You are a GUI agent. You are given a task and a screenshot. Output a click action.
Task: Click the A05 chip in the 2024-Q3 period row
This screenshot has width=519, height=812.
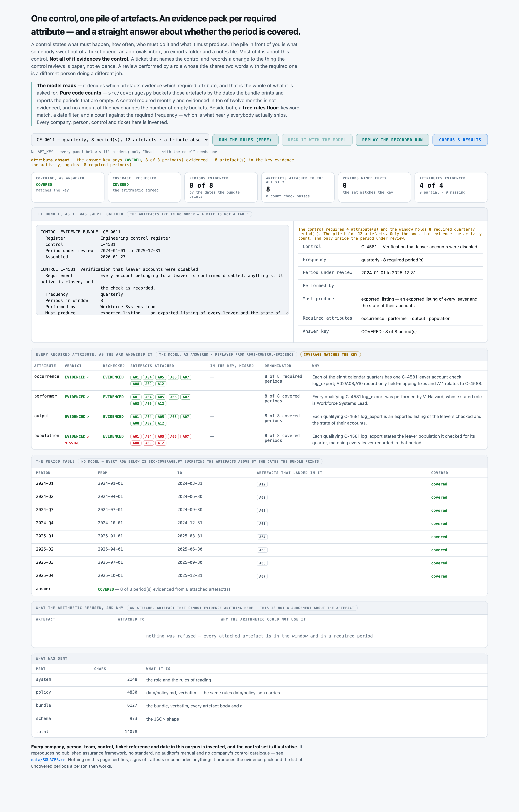(262, 511)
